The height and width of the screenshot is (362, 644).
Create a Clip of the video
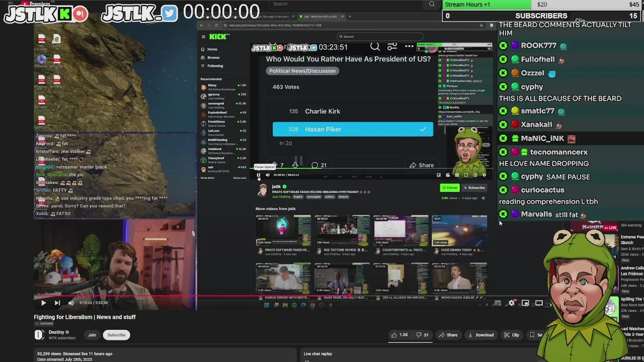(512, 335)
